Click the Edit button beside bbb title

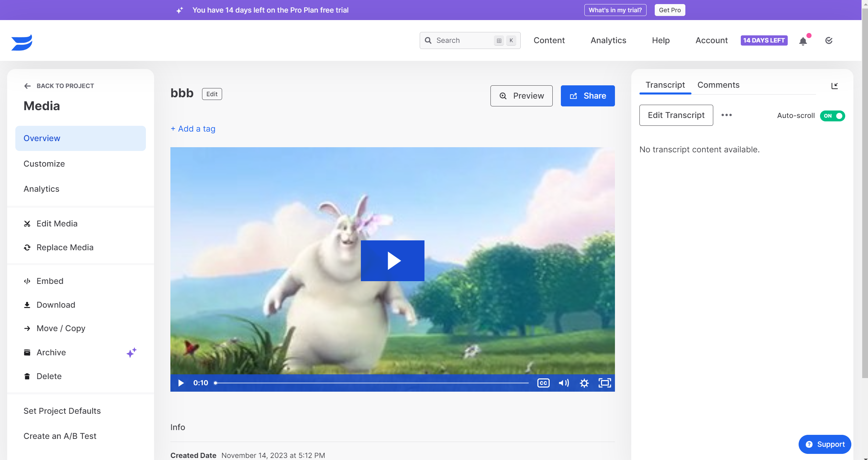click(x=212, y=94)
